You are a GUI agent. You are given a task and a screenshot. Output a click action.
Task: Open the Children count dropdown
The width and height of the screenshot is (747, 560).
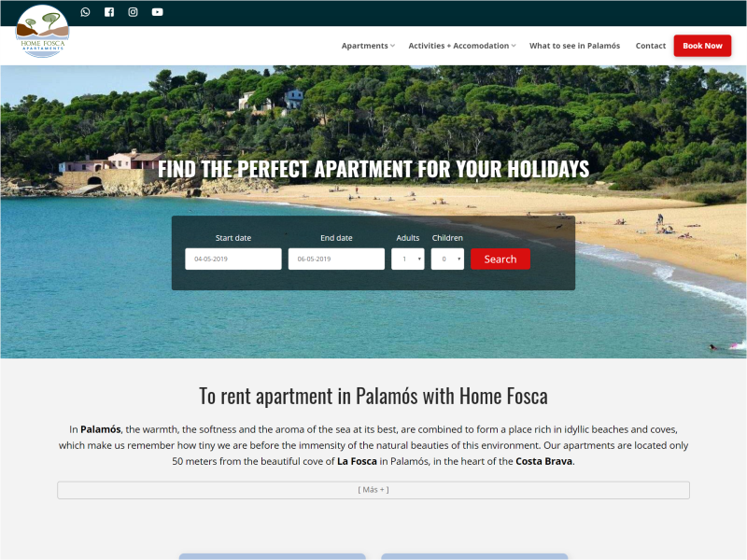(x=447, y=259)
